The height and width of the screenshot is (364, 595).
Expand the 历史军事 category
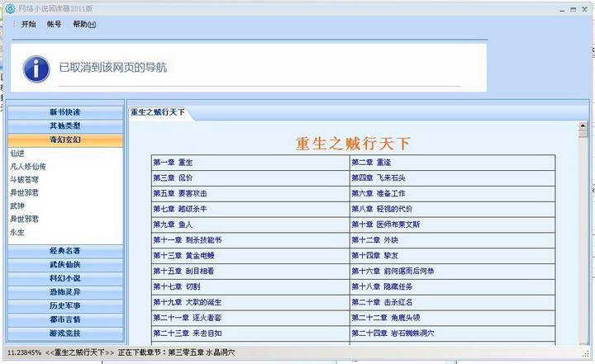click(x=65, y=305)
